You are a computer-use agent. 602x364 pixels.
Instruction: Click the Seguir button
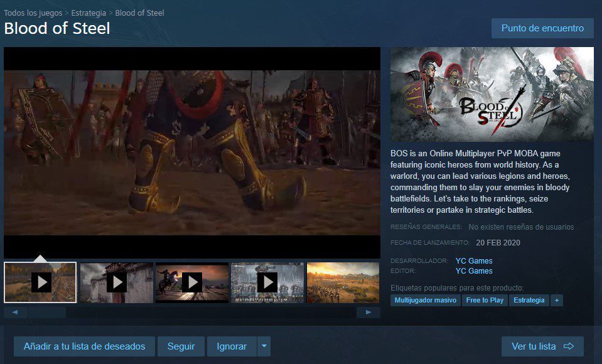181,346
